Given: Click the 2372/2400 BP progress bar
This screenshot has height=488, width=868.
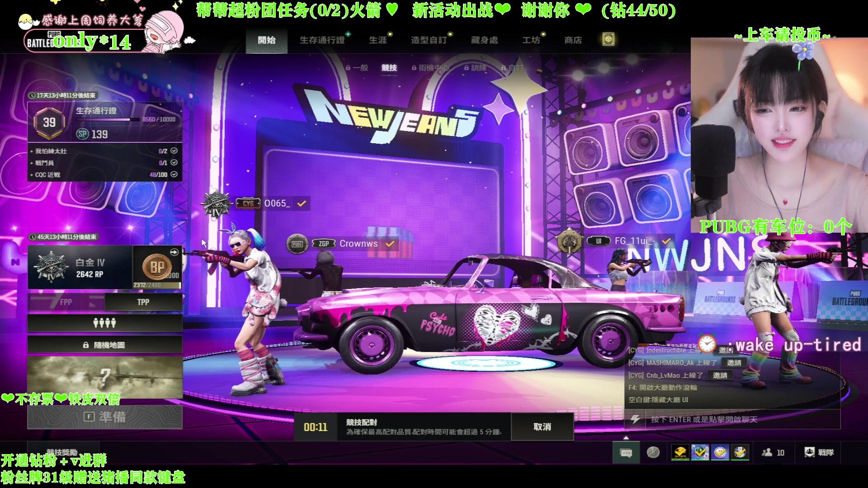Looking at the screenshot, I should point(157,285).
